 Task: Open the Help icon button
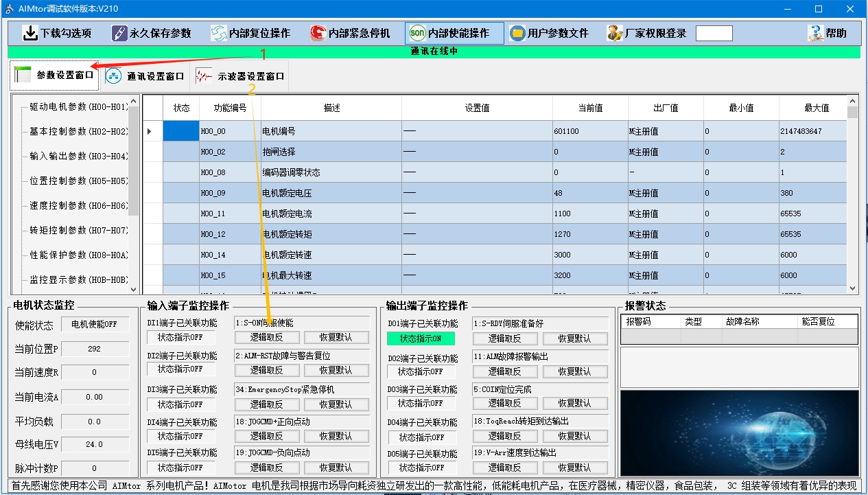point(816,33)
